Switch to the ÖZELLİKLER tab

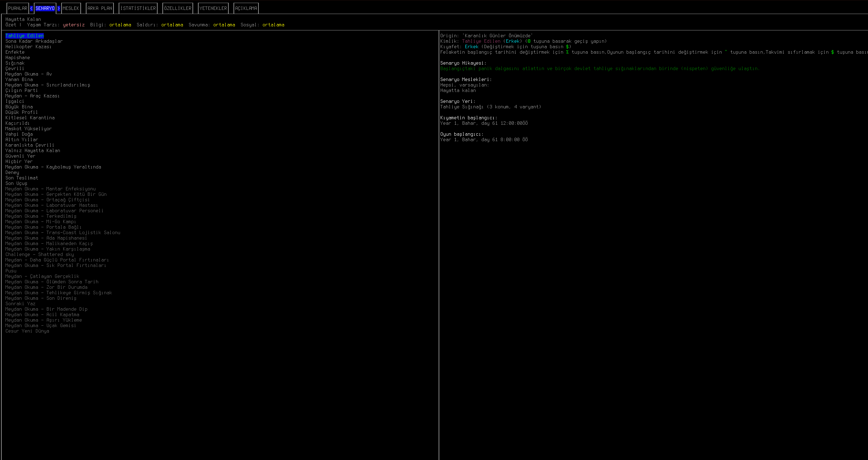(177, 8)
